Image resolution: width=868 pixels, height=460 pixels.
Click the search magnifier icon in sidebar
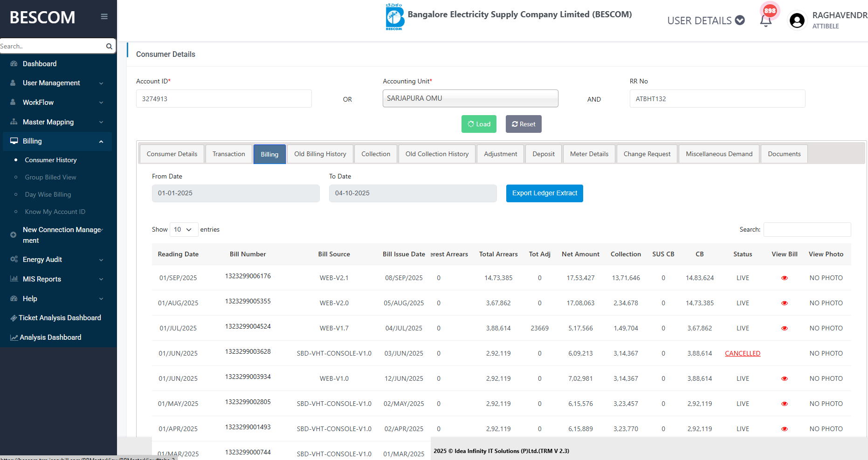(x=109, y=46)
